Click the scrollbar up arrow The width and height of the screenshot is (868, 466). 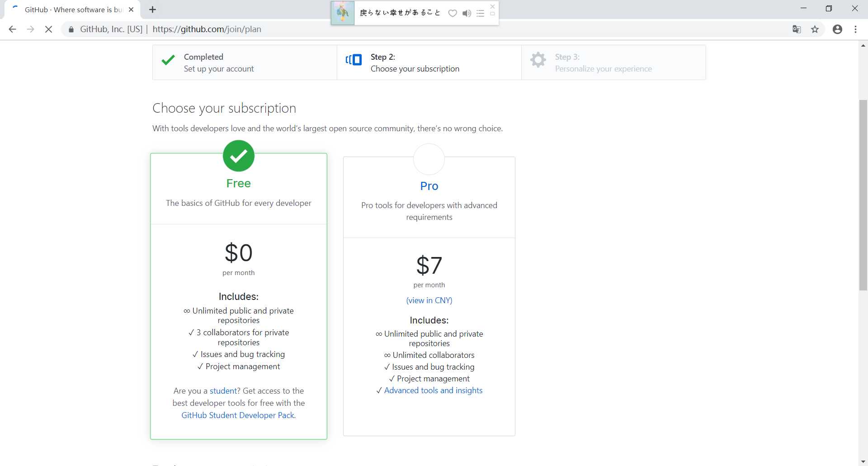[863, 45]
